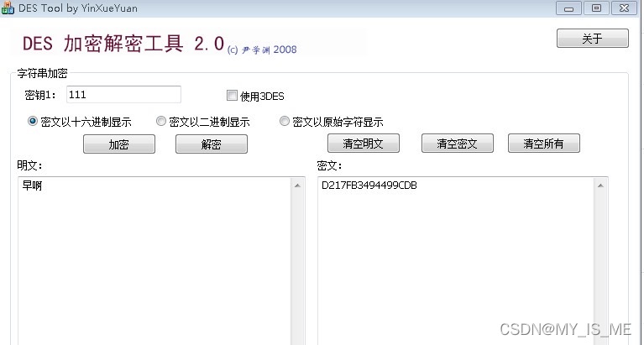Close the DES Tool window

(x=625, y=8)
